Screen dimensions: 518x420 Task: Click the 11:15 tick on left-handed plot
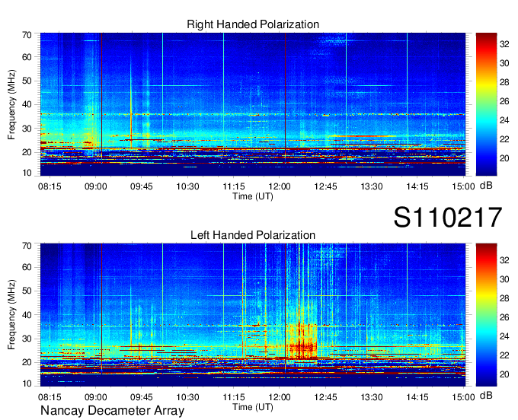[234, 397]
